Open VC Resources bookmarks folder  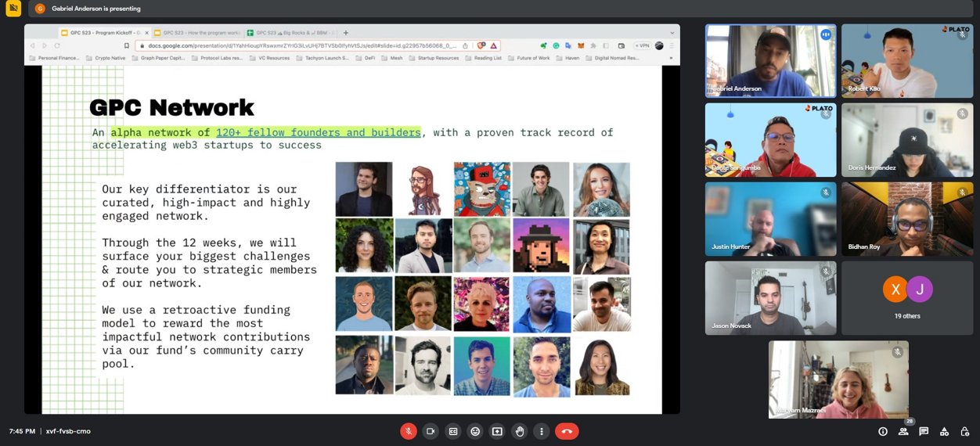269,58
